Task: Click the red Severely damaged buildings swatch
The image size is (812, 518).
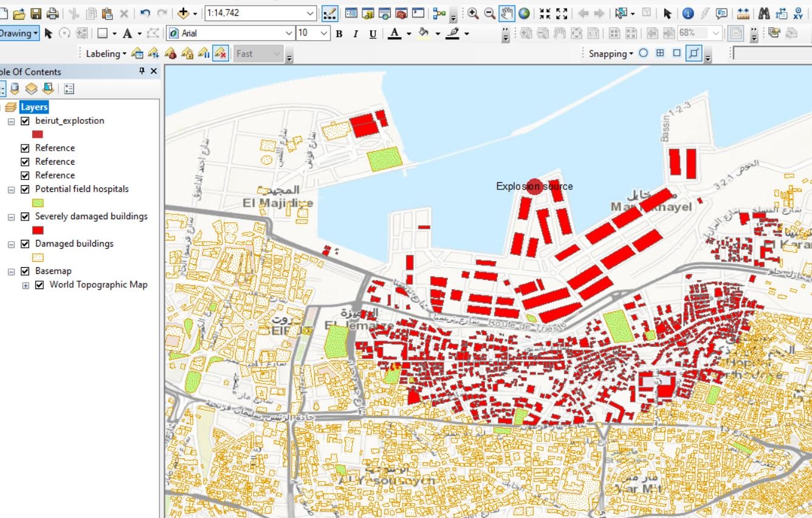Action: [38, 230]
